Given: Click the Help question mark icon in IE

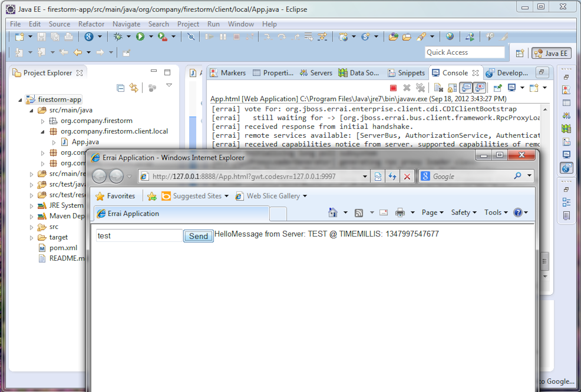Looking at the screenshot, I should [517, 212].
